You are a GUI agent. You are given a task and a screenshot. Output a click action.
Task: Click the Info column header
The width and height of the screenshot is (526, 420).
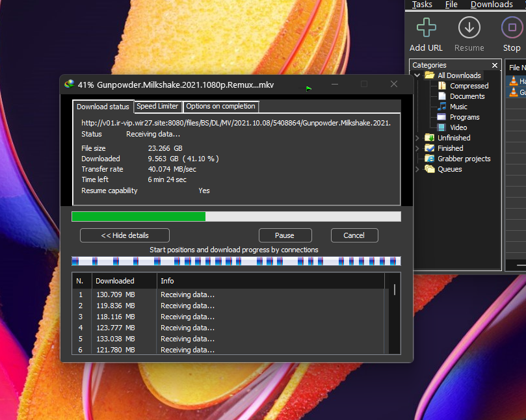(x=270, y=281)
